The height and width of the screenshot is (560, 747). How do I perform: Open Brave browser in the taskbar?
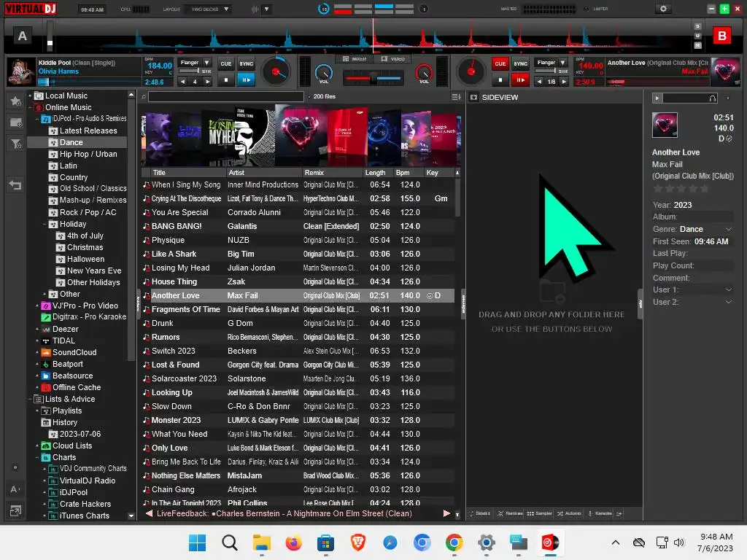358,542
